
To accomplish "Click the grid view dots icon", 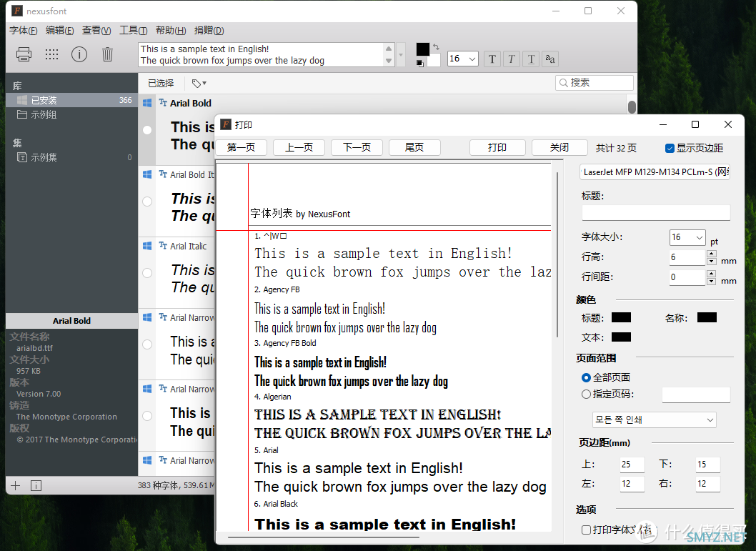I will coord(51,54).
